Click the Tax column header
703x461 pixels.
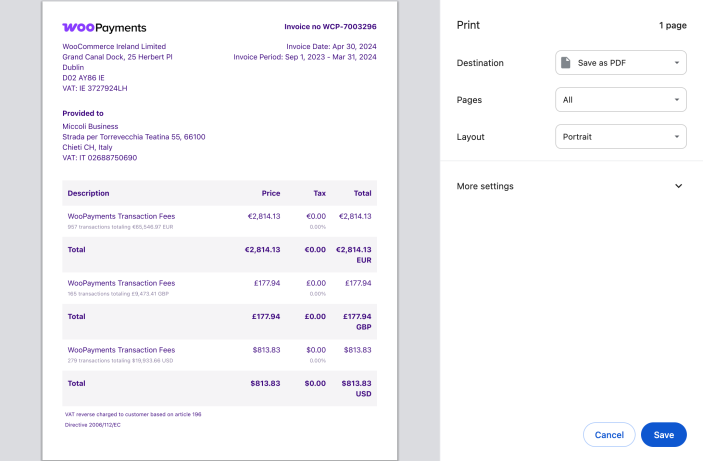pos(320,193)
